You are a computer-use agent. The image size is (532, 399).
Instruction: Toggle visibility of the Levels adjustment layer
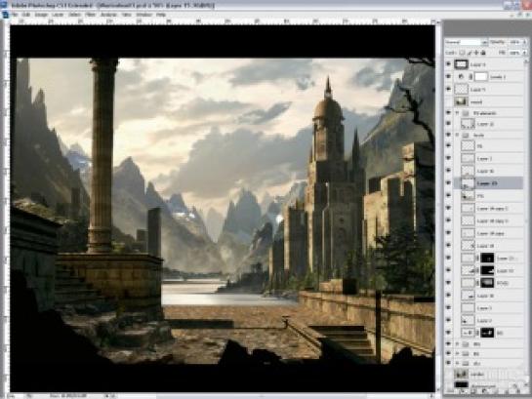point(448,77)
